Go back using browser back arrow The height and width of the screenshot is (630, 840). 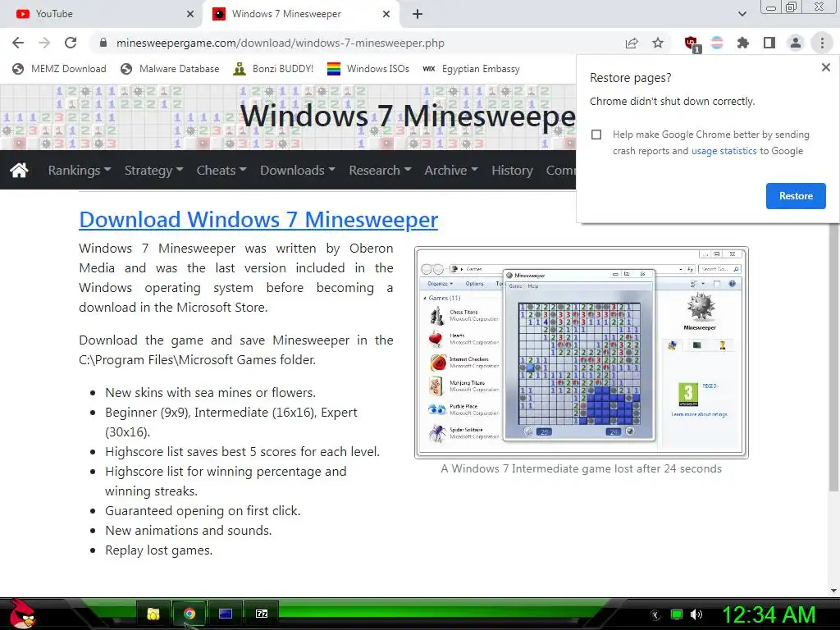pyautogui.click(x=18, y=43)
